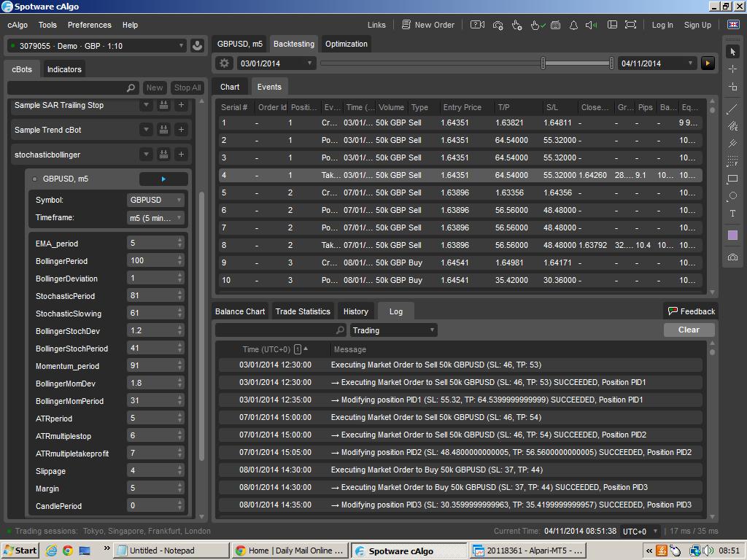Toggle the QuickTrade hand-checkmark icon
This screenshot has width=747, height=560.
538,25
